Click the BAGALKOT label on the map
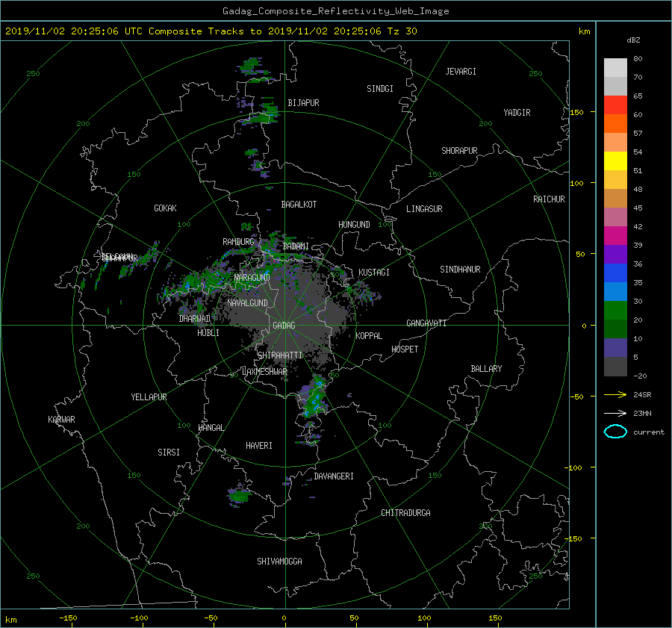 [299, 205]
